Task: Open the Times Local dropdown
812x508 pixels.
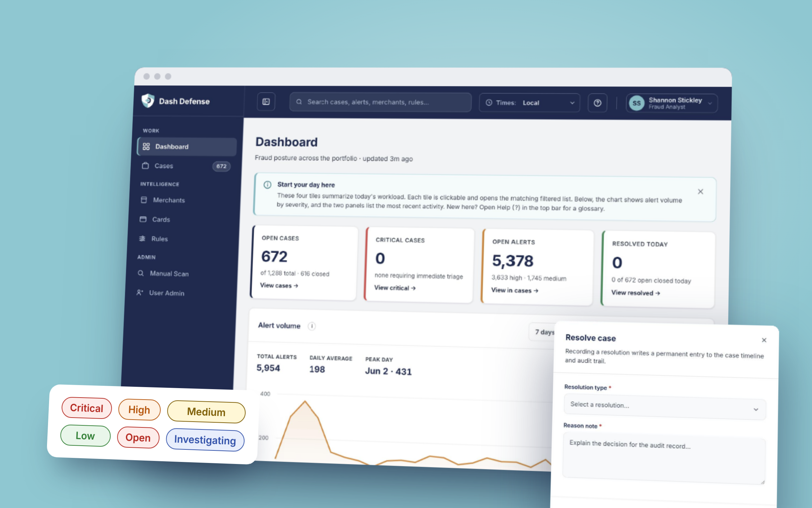Action: click(529, 103)
